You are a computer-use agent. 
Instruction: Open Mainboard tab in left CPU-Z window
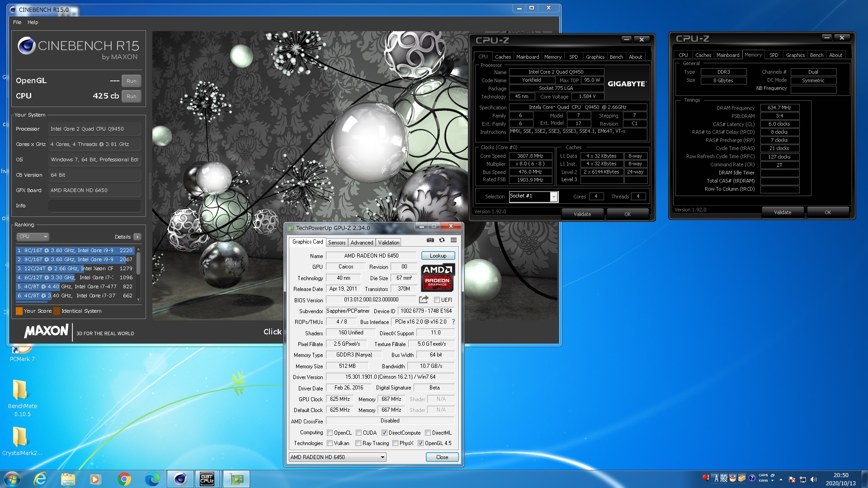(x=528, y=57)
